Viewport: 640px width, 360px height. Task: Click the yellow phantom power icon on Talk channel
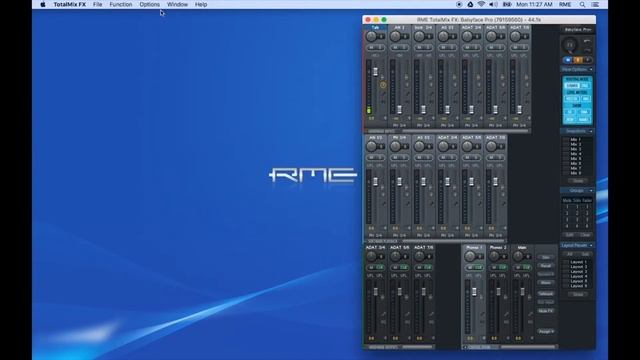click(383, 85)
